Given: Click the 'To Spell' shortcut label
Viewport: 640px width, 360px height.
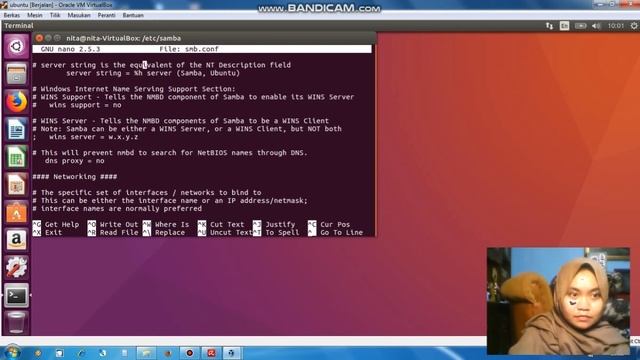Looking at the screenshot, I should [282, 233].
